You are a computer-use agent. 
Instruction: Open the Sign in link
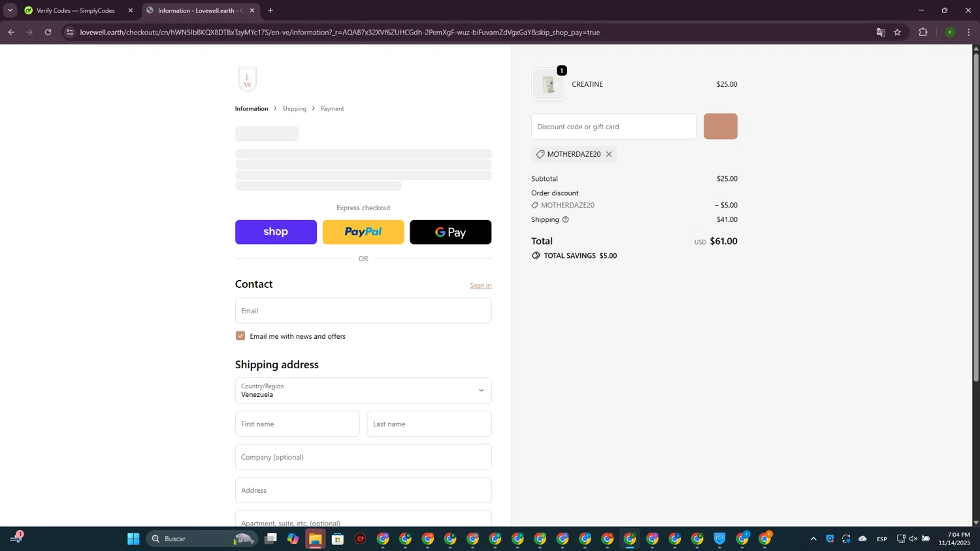481,285
